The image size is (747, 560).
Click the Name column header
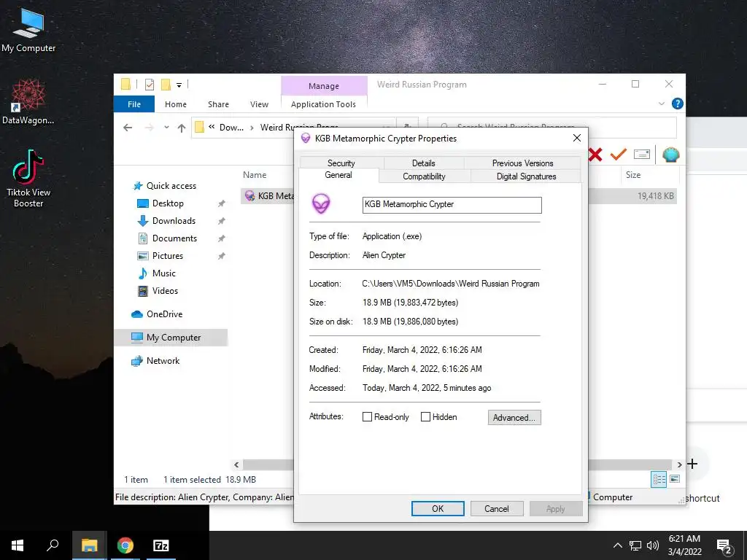(255, 175)
